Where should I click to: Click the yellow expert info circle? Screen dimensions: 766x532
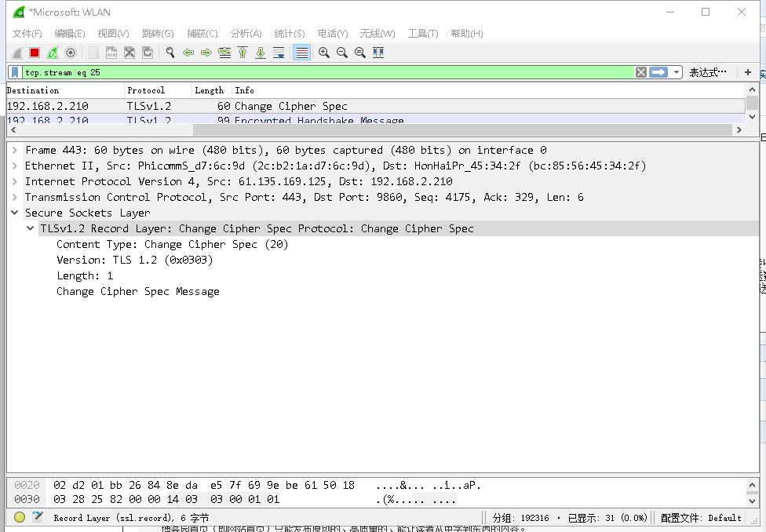tap(20, 517)
